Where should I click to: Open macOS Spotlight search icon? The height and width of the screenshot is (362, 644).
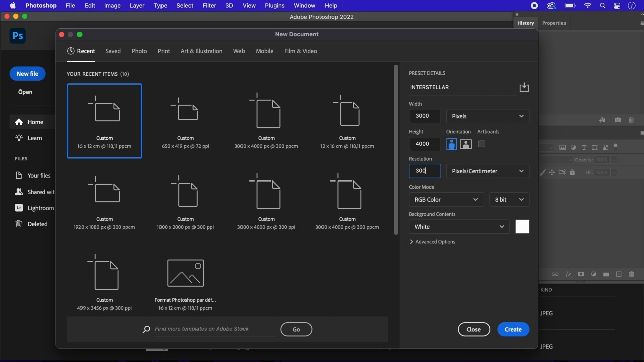point(602,6)
